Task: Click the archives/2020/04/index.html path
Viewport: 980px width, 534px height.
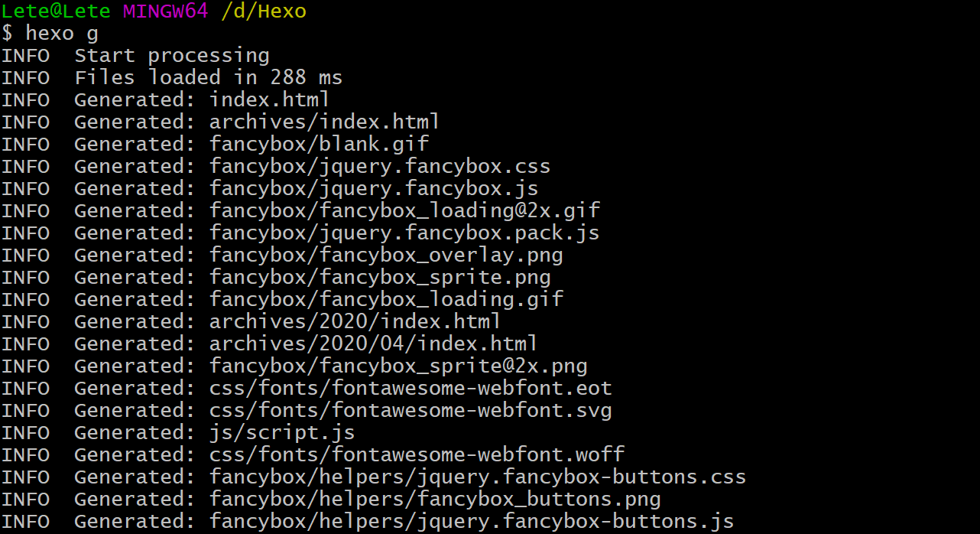Action: click(x=373, y=344)
